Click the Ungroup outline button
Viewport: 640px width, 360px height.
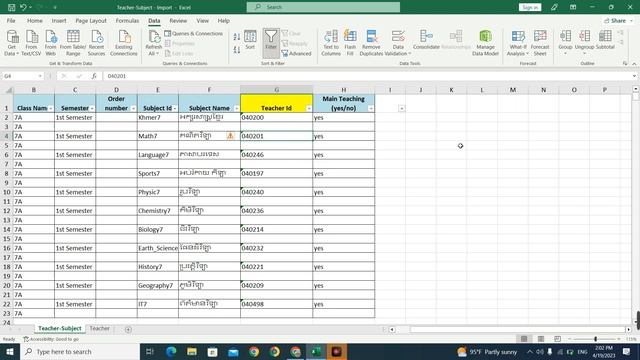[584, 41]
